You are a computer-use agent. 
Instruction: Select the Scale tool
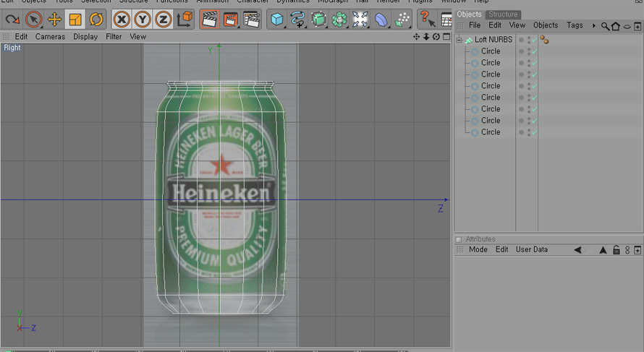pyautogui.click(x=75, y=20)
